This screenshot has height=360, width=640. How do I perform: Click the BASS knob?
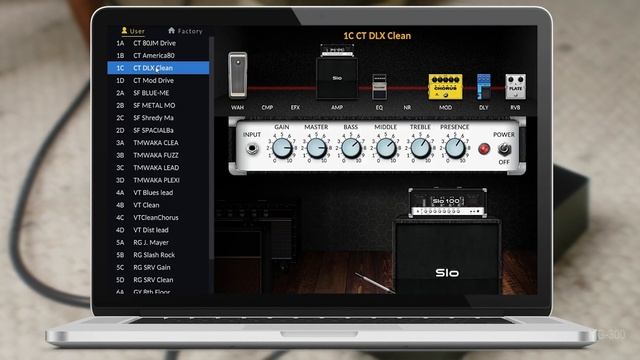pyautogui.click(x=351, y=148)
